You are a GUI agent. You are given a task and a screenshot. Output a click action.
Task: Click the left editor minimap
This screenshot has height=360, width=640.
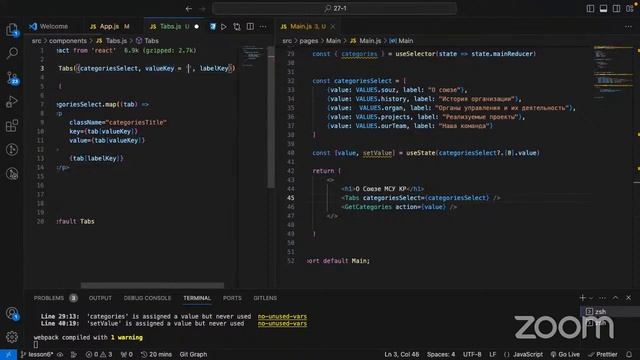[253, 56]
